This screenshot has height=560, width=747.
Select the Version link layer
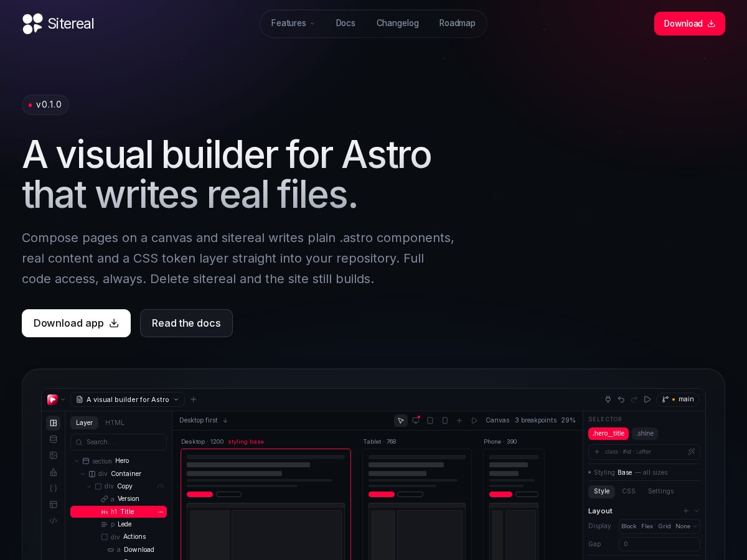point(118,499)
